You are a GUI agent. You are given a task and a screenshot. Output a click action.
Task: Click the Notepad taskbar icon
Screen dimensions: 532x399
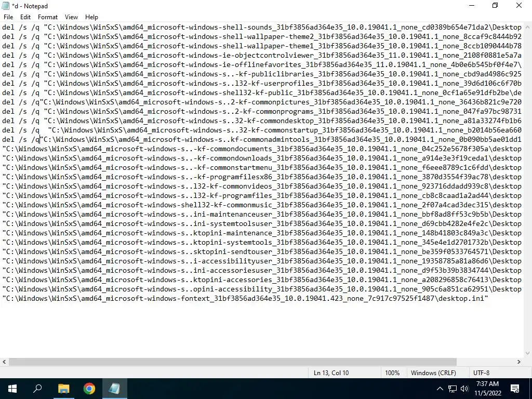click(x=115, y=389)
